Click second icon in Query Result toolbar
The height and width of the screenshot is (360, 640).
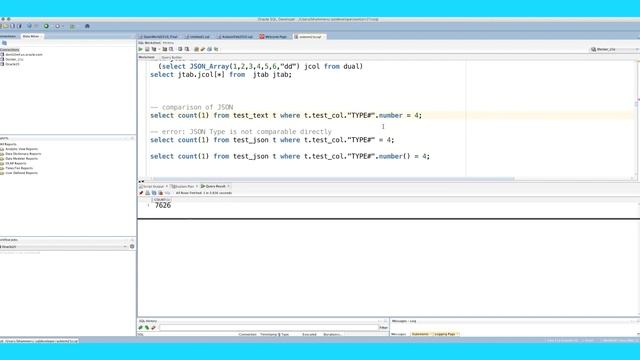(x=148, y=193)
